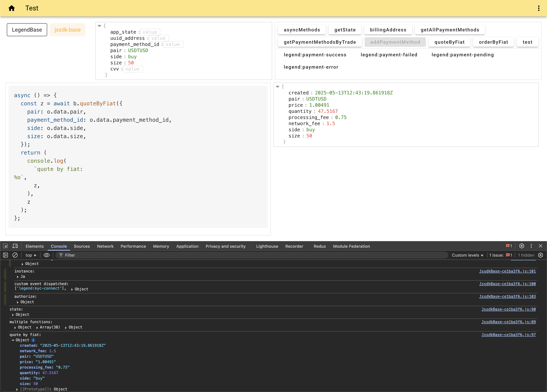Click the info badge next to Object
The width and height of the screenshot is (547, 392).
[33, 340]
